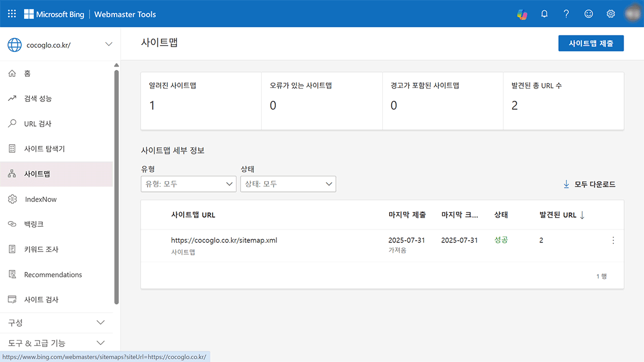Click the Microsoft Bing logo
644x362 pixels.
click(54, 14)
